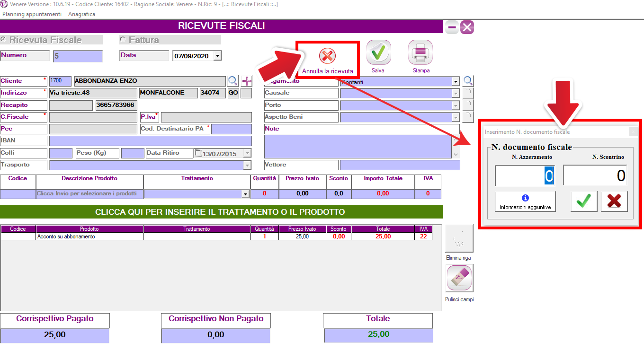Open Planning appuntamenti menu

[x=32, y=14]
